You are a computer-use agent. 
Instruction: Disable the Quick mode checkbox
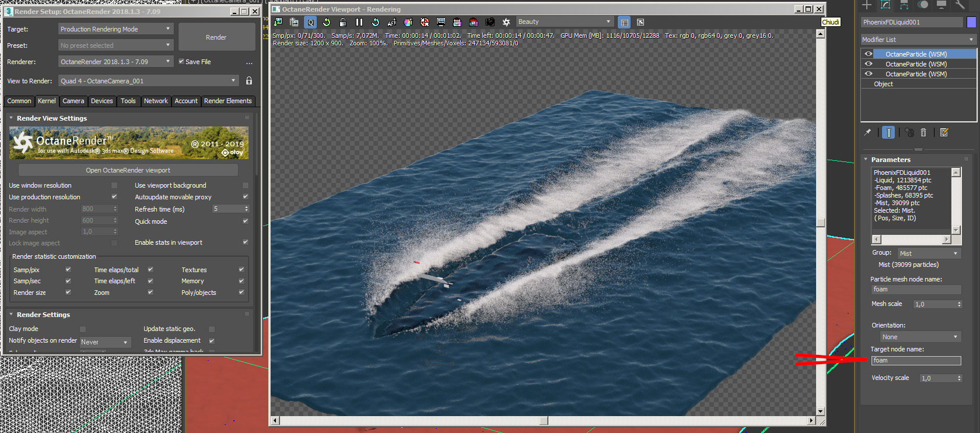tap(245, 221)
